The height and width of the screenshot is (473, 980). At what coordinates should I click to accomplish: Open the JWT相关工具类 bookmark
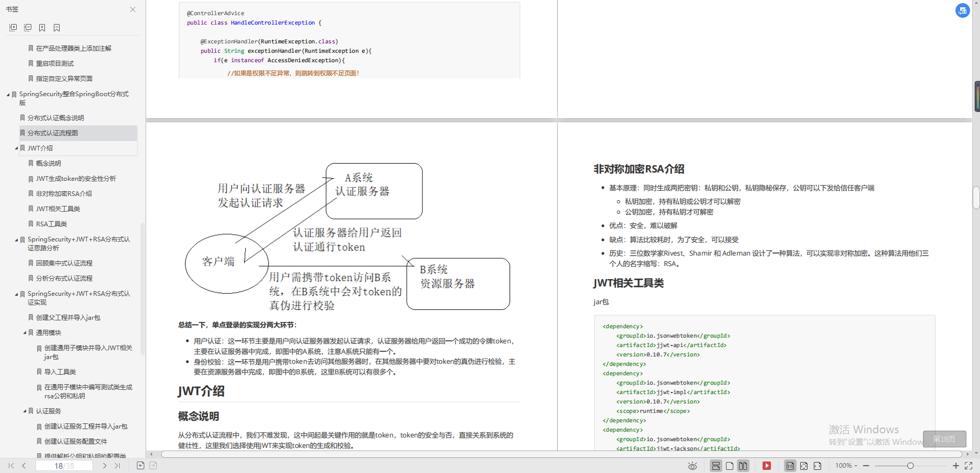[57, 209]
